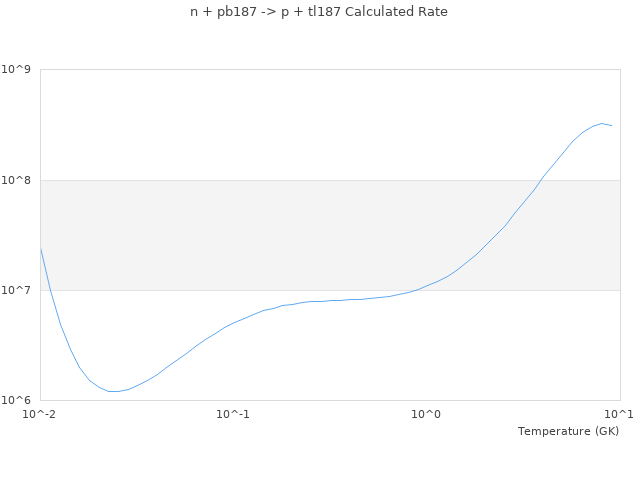Click the 10^-1 x-axis tick label
The height and width of the screenshot is (480, 640).
(233, 414)
